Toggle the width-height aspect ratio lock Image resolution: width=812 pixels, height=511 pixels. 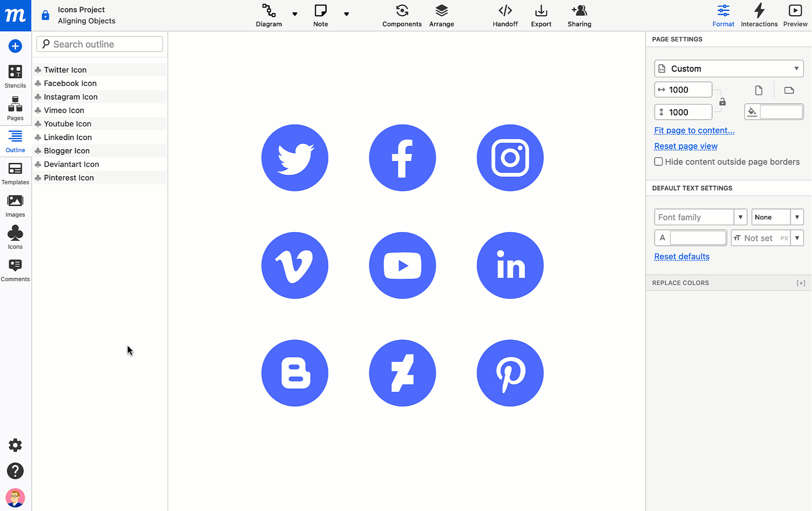coord(722,101)
